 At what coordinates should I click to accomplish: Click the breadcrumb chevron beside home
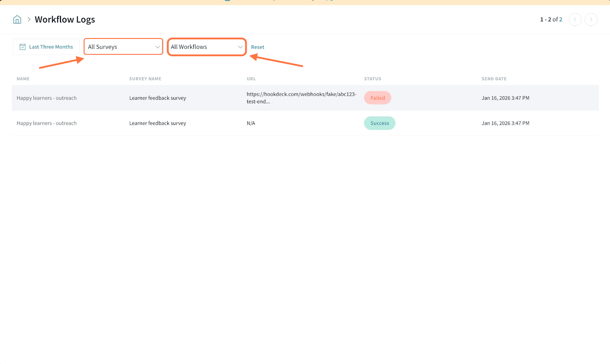point(29,19)
